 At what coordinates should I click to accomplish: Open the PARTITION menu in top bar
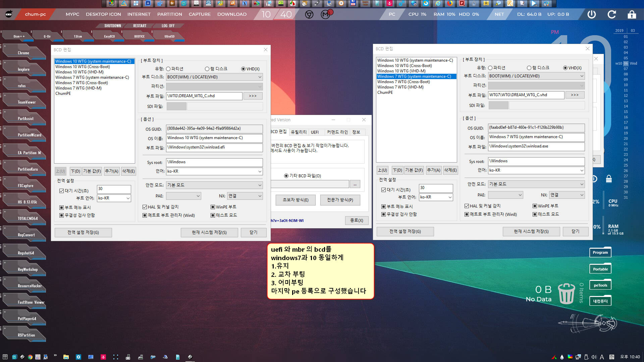coord(169,14)
